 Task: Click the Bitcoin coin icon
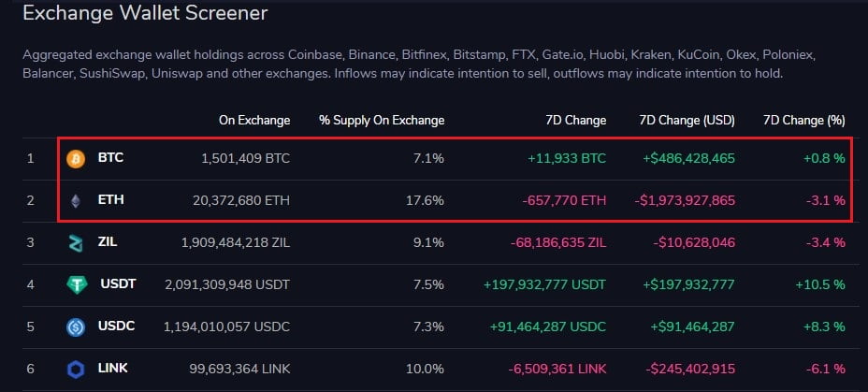pos(76,159)
